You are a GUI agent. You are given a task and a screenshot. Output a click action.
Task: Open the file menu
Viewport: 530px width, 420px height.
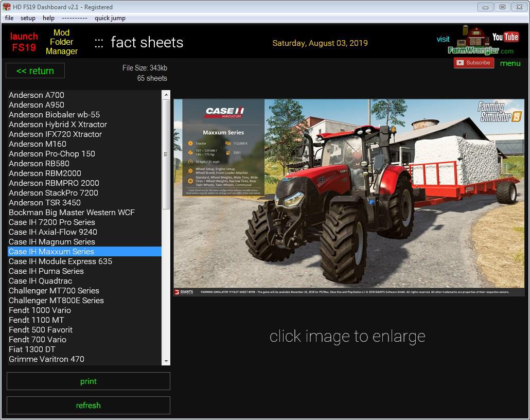(9, 18)
